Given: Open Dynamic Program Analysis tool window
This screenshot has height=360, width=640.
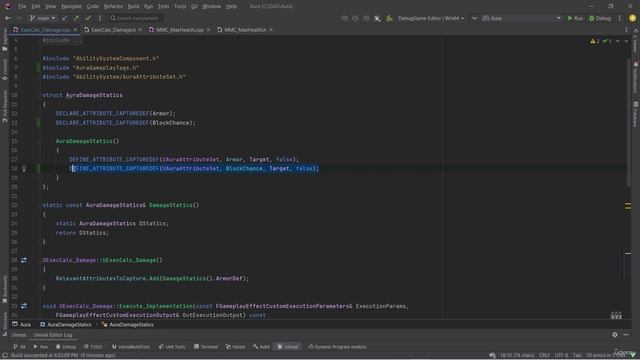Looking at the screenshot, I should pos(337,347).
